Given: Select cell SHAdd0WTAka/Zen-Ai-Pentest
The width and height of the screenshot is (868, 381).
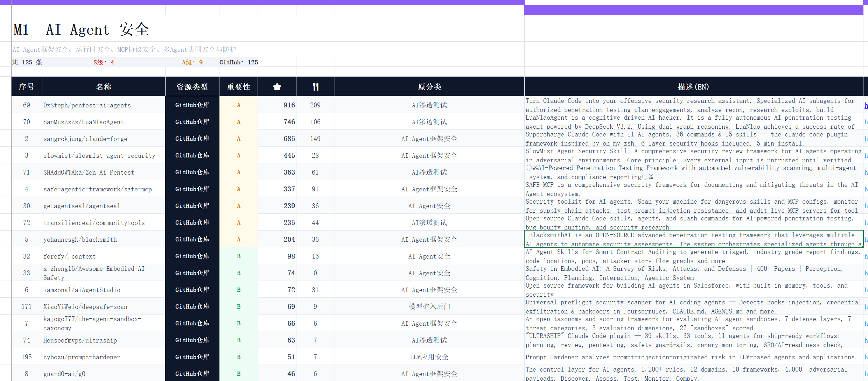Looking at the screenshot, I should pyautogui.click(x=104, y=172).
